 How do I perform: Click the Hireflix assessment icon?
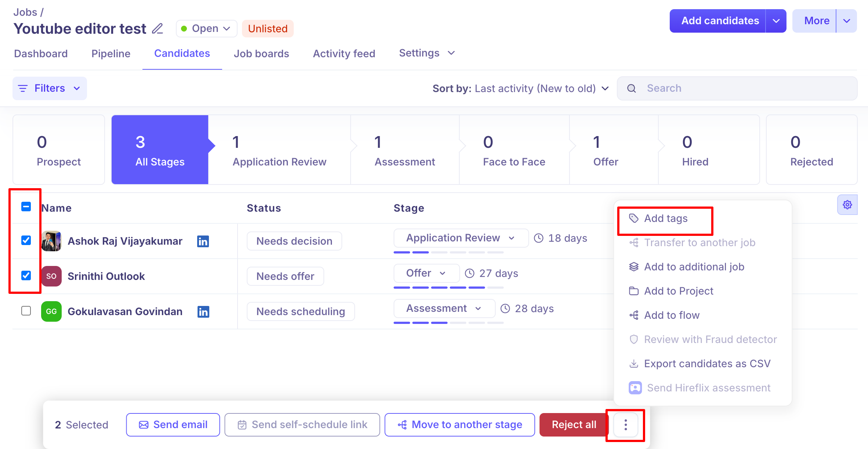[635, 388]
